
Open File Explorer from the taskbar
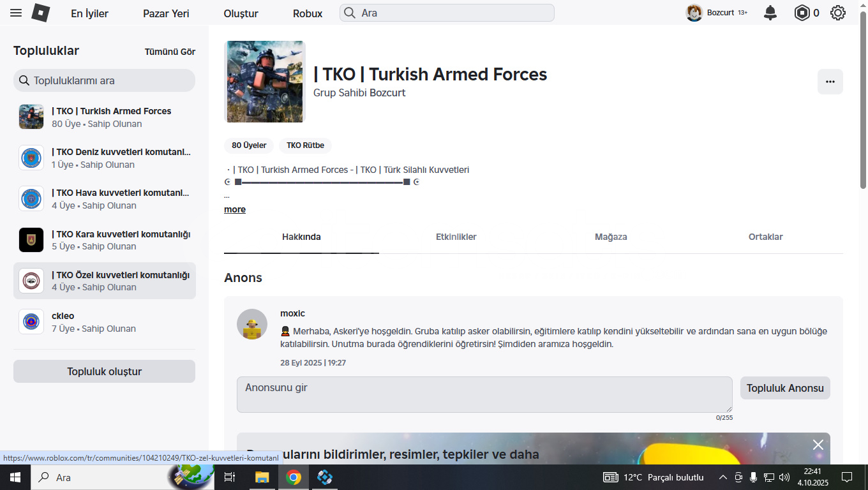262,477
